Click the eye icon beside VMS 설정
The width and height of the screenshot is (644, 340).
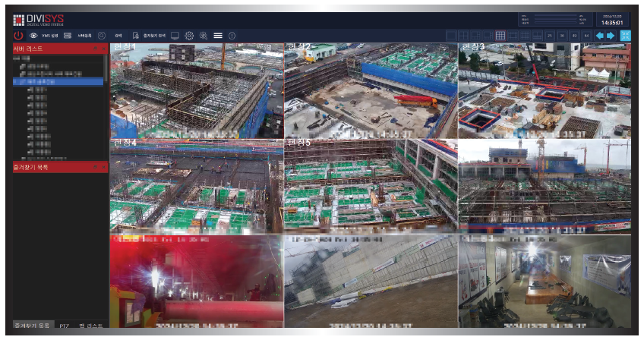(33, 35)
